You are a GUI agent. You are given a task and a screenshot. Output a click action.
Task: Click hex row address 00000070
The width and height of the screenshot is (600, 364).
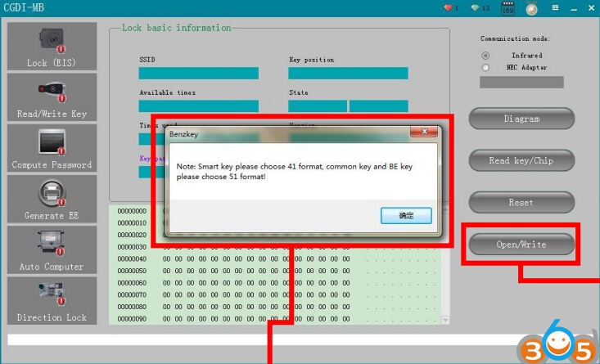[132, 294]
